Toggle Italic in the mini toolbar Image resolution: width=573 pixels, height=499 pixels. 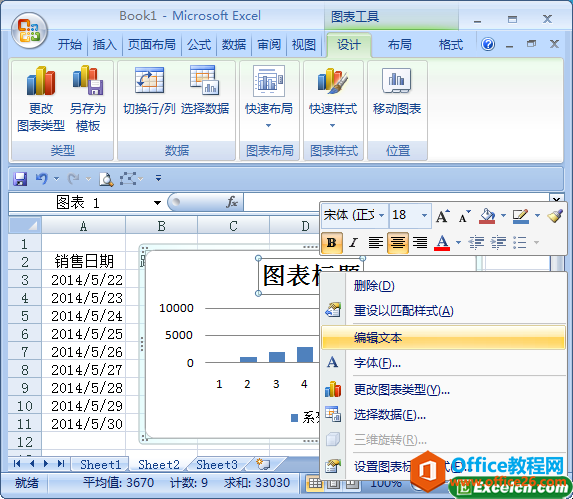click(353, 243)
